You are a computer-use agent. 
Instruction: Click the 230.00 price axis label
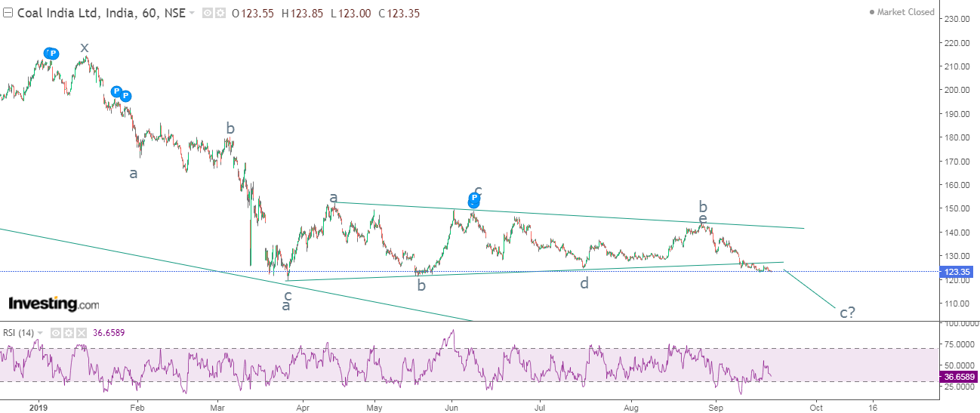(957, 19)
